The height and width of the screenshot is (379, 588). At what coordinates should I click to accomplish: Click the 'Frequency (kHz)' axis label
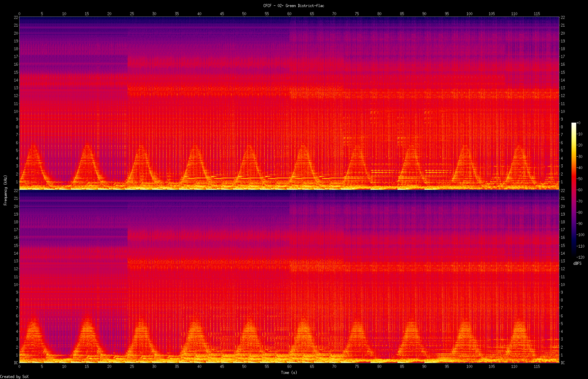pos(5,190)
